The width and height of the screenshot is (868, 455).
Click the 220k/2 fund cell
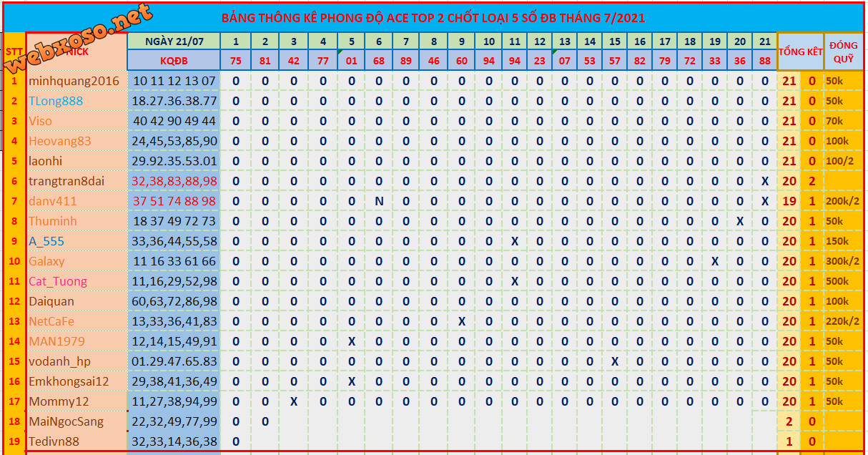coord(843,321)
